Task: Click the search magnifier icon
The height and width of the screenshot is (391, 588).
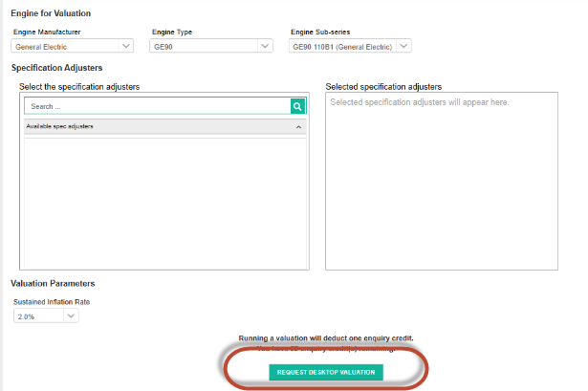Action: tap(297, 107)
